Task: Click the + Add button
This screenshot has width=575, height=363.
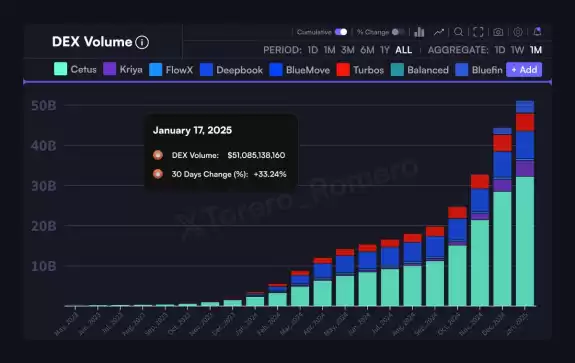Action: pos(524,70)
